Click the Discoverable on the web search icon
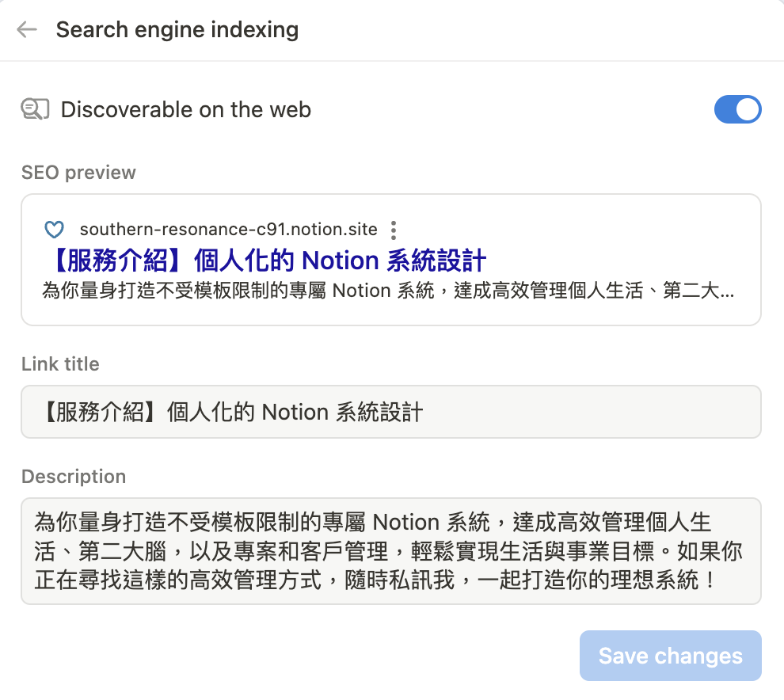This screenshot has width=784, height=700. (x=35, y=109)
